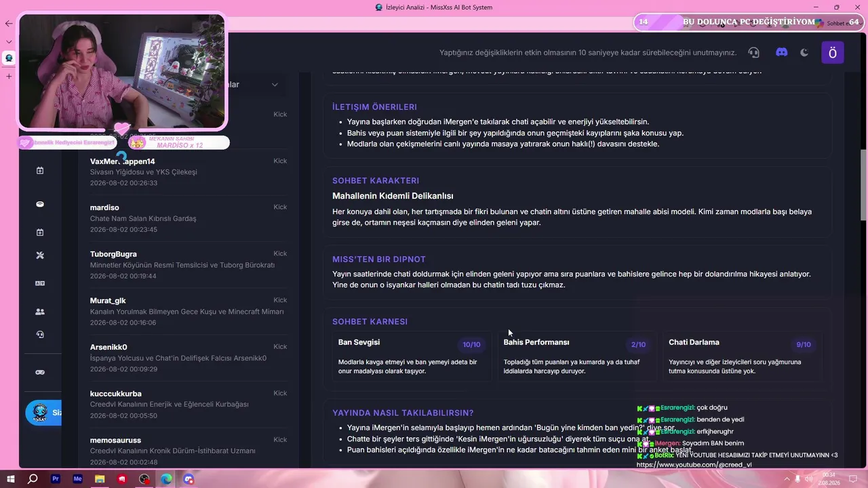The width and height of the screenshot is (868, 488).
Task: Click Kick label on Murat_glk row
Action: pos(280,300)
